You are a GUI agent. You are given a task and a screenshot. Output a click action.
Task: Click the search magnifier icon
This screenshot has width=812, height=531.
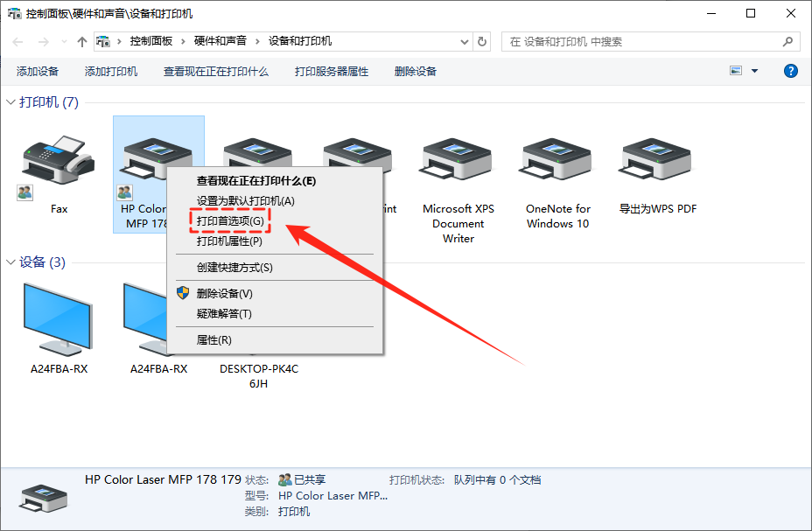coord(787,41)
